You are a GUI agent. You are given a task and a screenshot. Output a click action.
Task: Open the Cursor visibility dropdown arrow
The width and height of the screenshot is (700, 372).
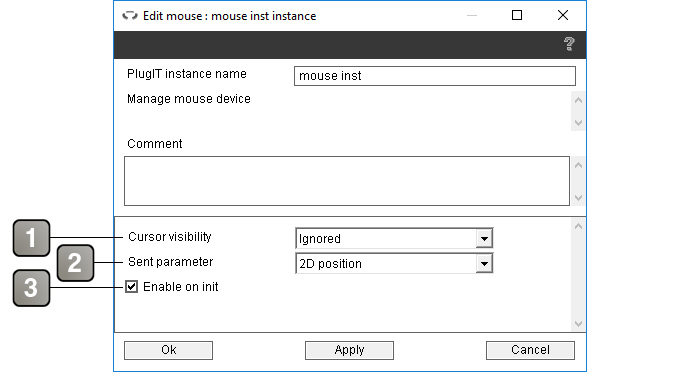(484, 238)
